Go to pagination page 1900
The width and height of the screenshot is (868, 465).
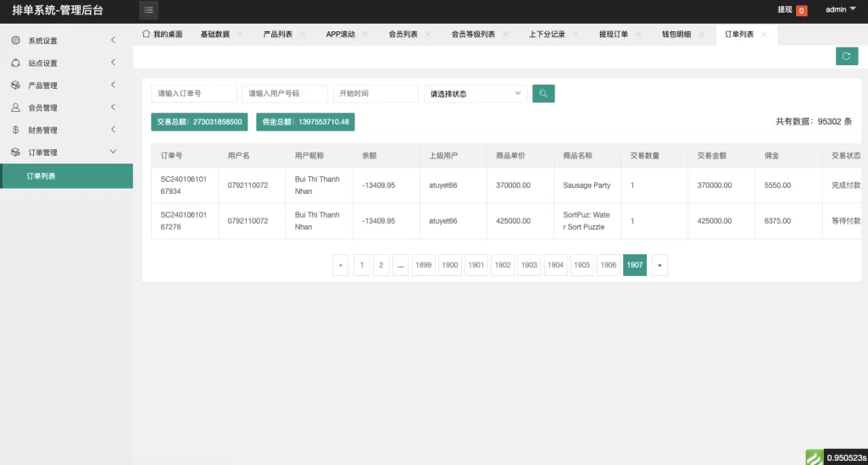point(450,265)
